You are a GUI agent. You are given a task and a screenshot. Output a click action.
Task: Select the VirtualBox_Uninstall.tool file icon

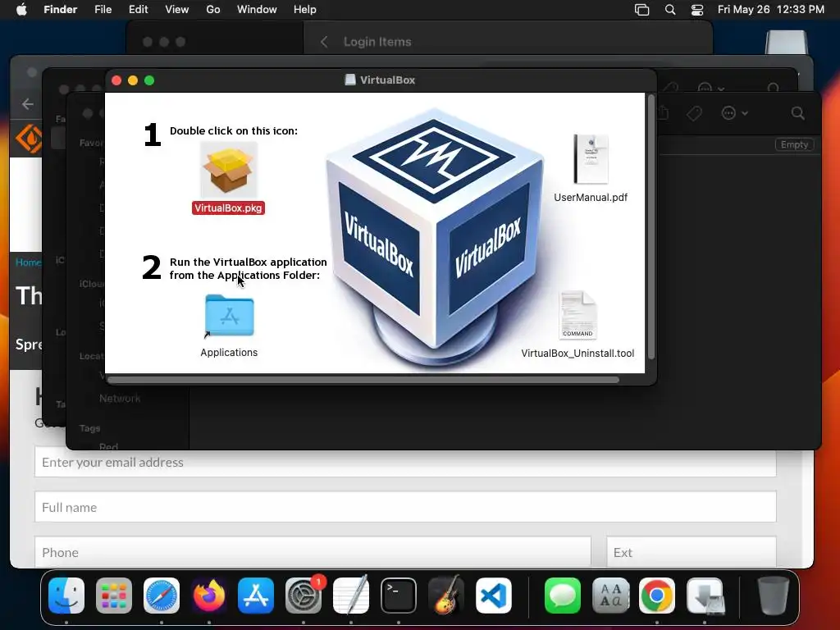point(577,315)
